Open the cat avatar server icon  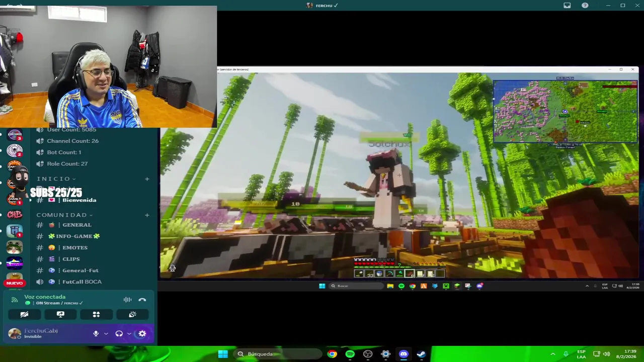click(15, 247)
